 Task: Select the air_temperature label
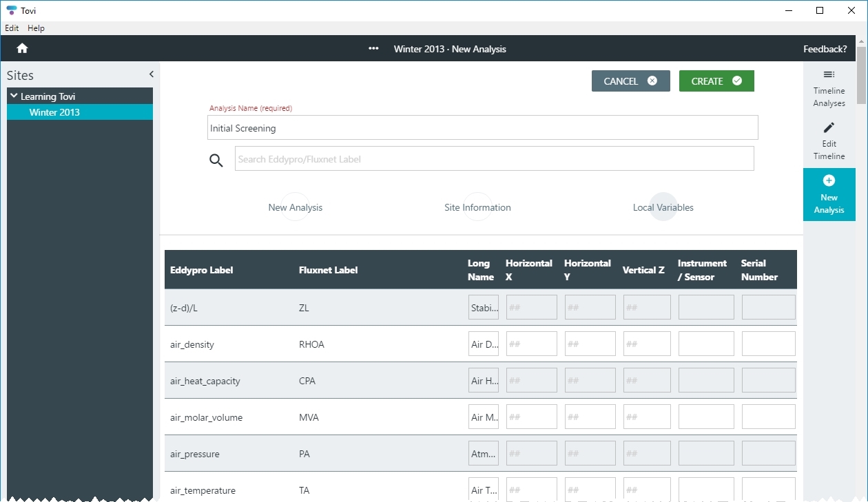[203, 490]
